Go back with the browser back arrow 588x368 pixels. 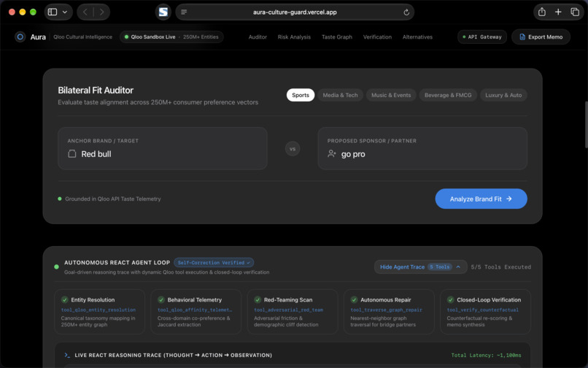[x=85, y=12]
